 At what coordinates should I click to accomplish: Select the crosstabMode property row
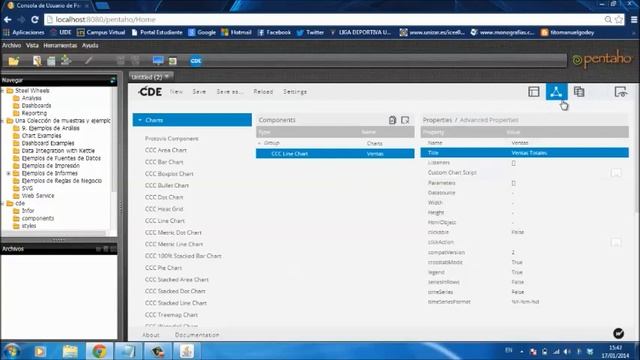click(x=524, y=262)
